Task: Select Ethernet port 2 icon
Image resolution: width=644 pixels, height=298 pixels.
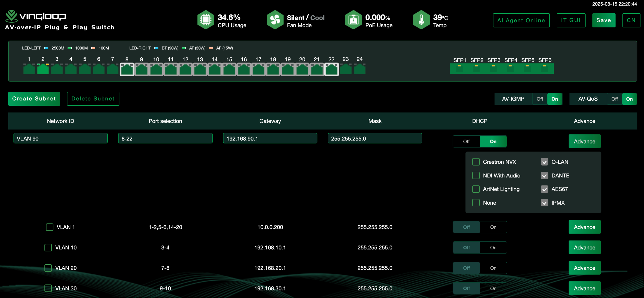Action: [43, 69]
